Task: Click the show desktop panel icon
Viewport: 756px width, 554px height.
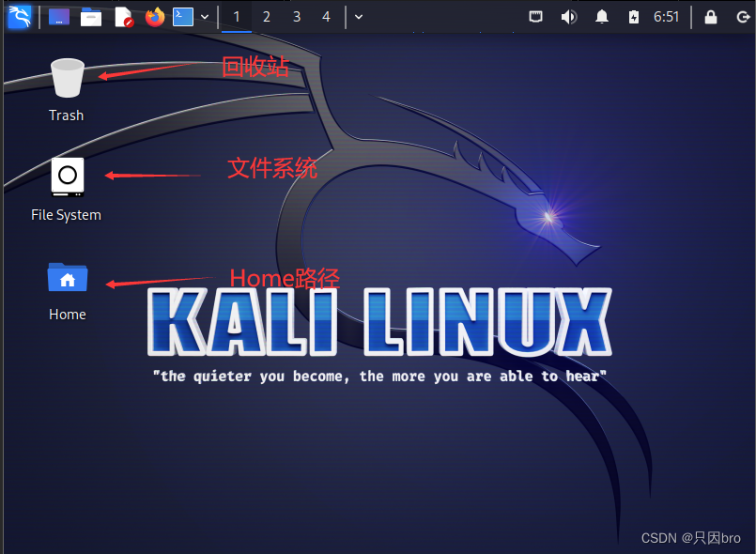Action: [59, 17]
